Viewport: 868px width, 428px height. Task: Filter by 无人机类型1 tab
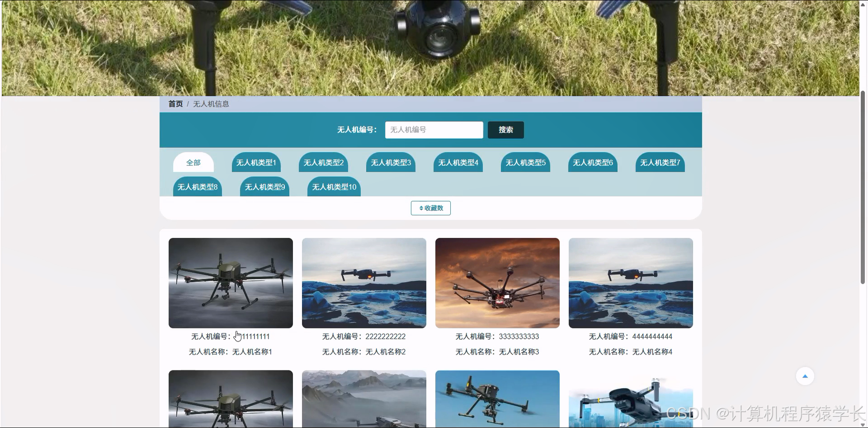coord(256,162)
